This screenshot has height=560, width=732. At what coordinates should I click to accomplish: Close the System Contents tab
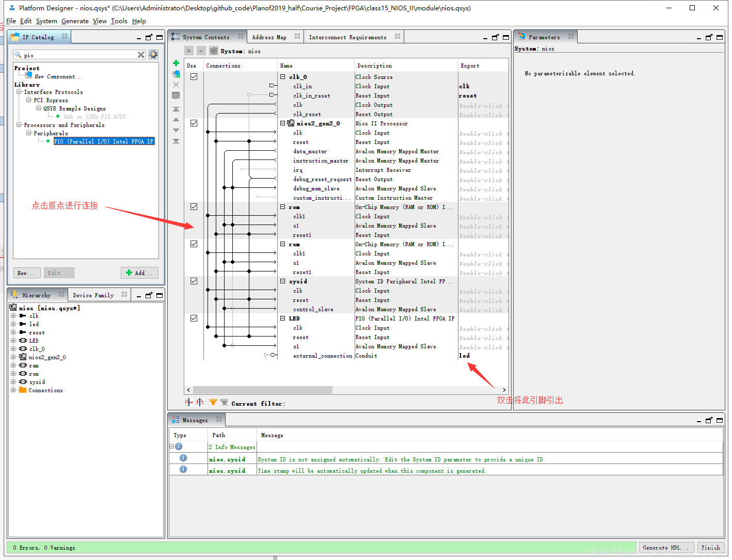(x=241, y=37)
